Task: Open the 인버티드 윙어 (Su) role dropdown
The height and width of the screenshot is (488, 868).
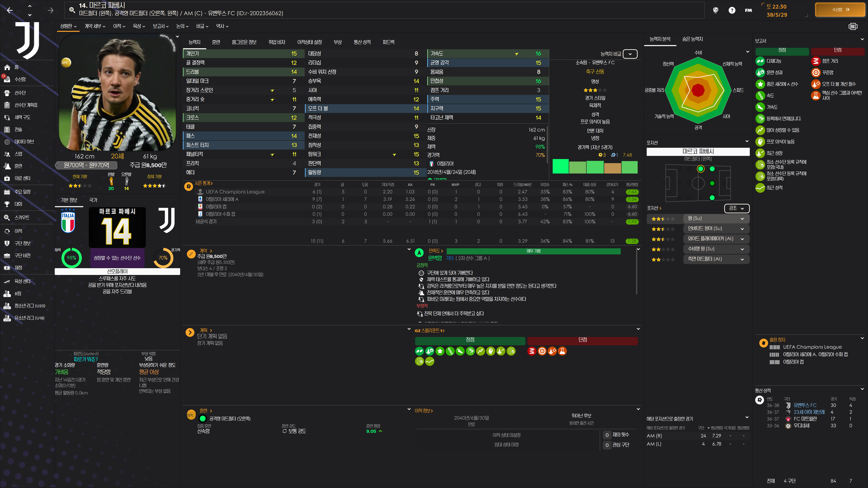Action: point(716,228)
